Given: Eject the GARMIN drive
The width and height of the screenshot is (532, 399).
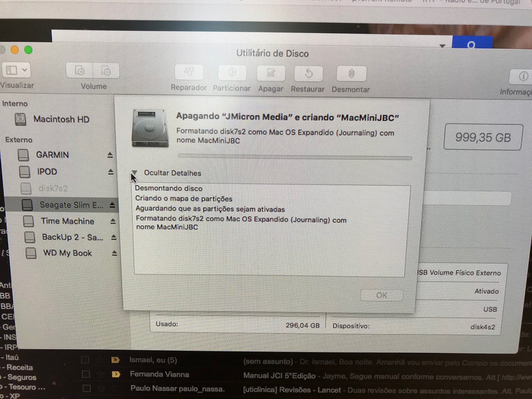Looking at the screenshot, I should 110,155.
